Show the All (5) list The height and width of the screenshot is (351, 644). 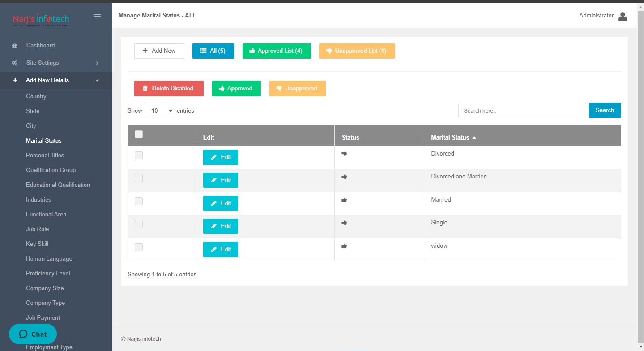[213, 51]
